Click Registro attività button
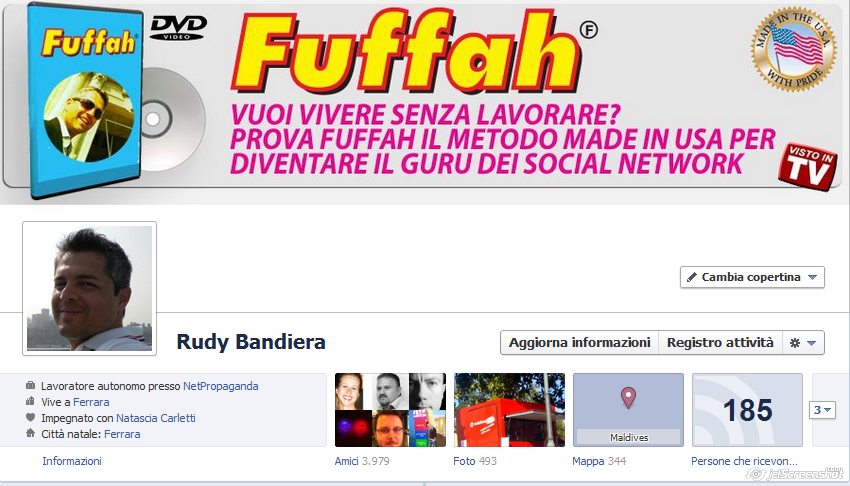This screenshot has width=850, height=486. pyautogui.click(x=720, y=343)
